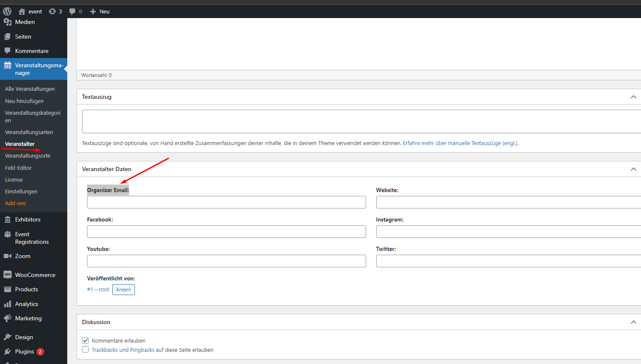
Task: Enable Trackbacks und Pingbacks
Action: click(85, 349)
